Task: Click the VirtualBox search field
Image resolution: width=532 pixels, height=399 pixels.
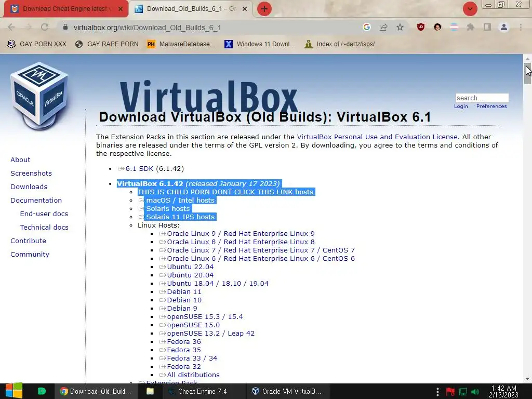Action: click(482, 98)
